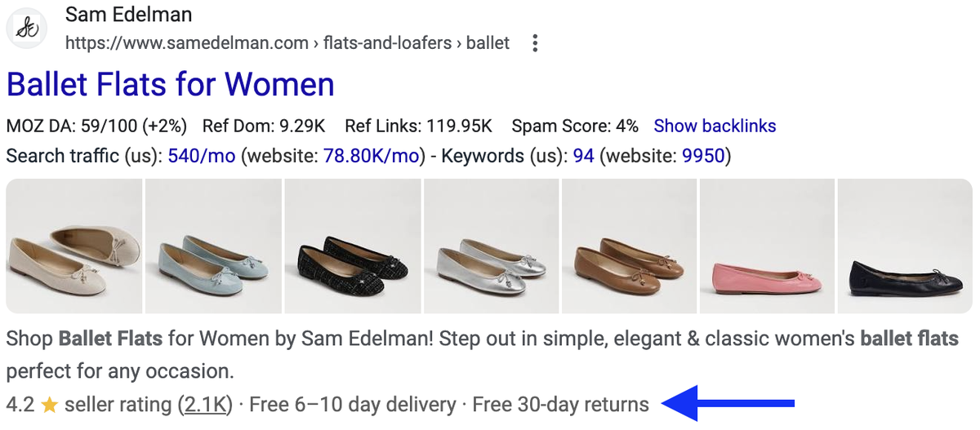The height and width of the screenshot is (430, 980).
Task: Open the three-dot options menu
Action: tap(534, 43)
